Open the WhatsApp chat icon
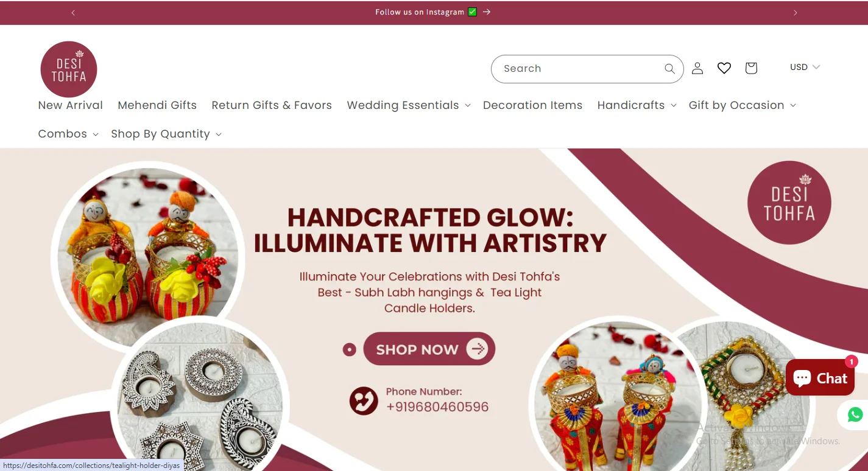Screen dimensions: 868x471 [855, 415]
